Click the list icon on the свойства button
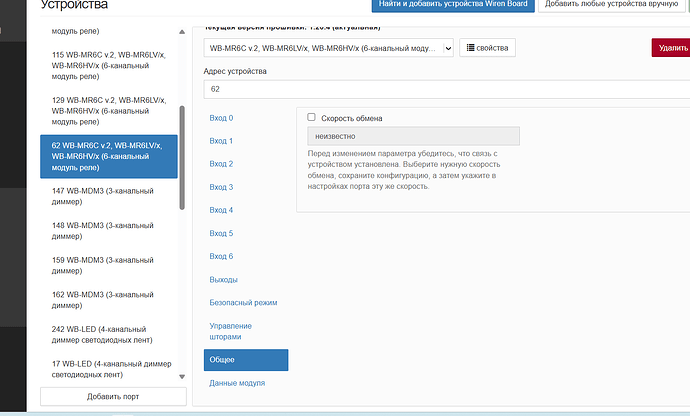The image size is (690, 416). click(x=470, y=48)
